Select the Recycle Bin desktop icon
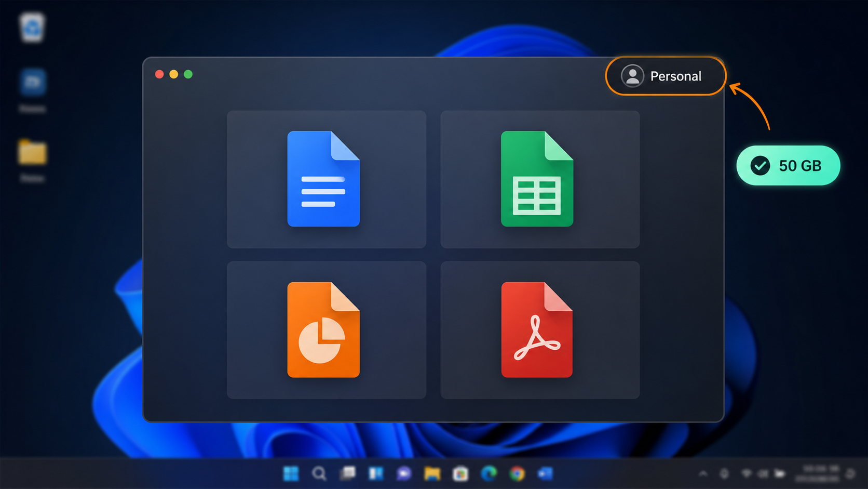Viewport: 868px width, 489px height. 32,28
